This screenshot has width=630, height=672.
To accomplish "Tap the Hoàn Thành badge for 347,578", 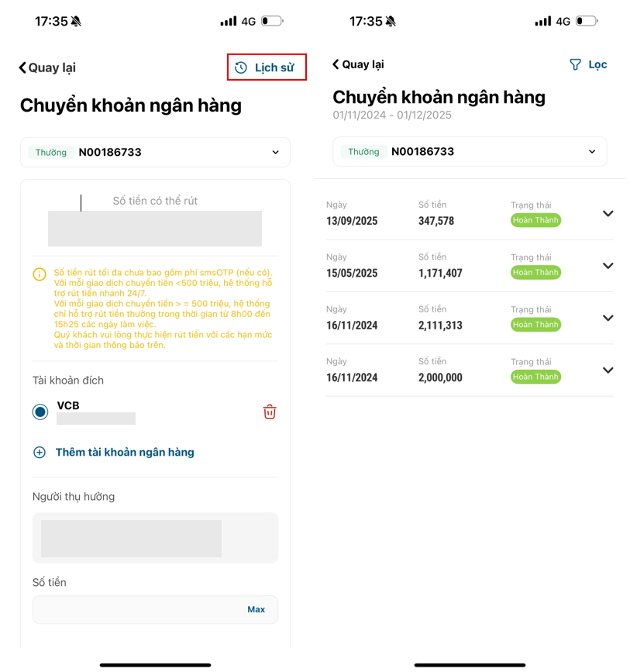I will (535, 220).
